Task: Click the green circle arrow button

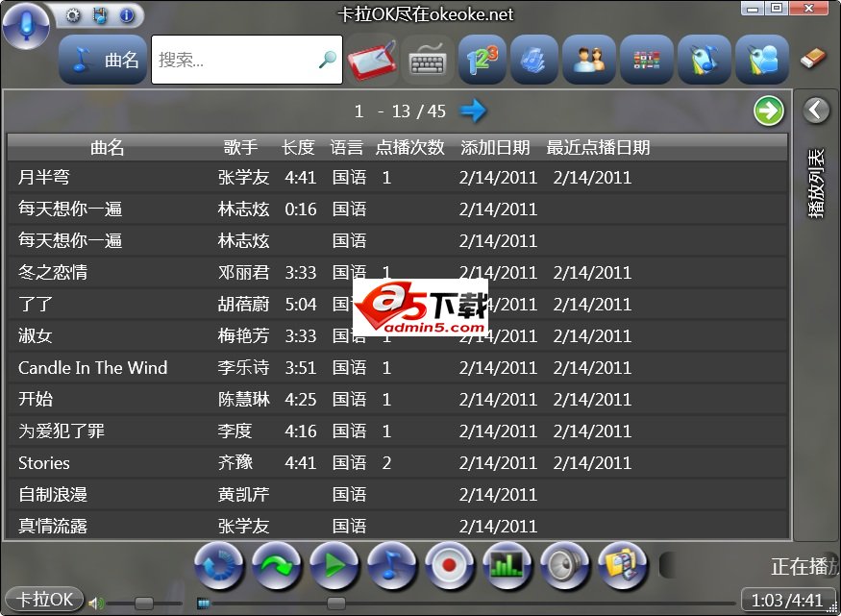Action: point(769,111)
